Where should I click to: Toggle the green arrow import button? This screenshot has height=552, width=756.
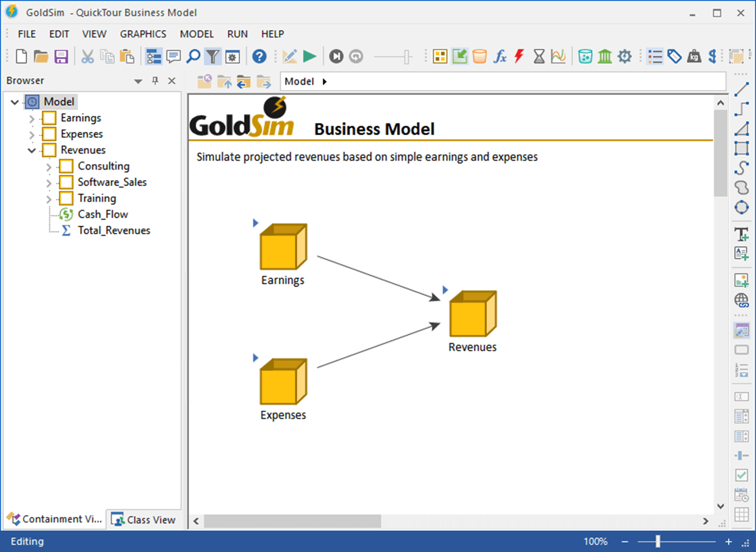(x=460, y=56)
